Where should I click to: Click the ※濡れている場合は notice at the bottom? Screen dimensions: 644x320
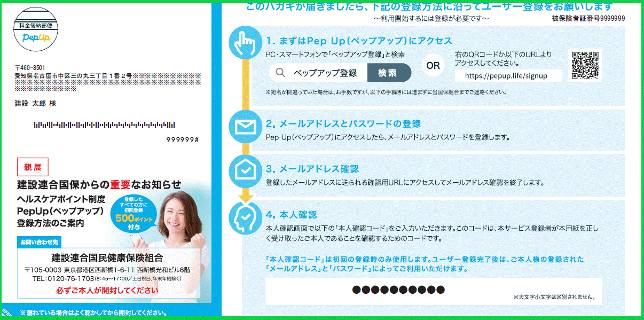[93, 313]
